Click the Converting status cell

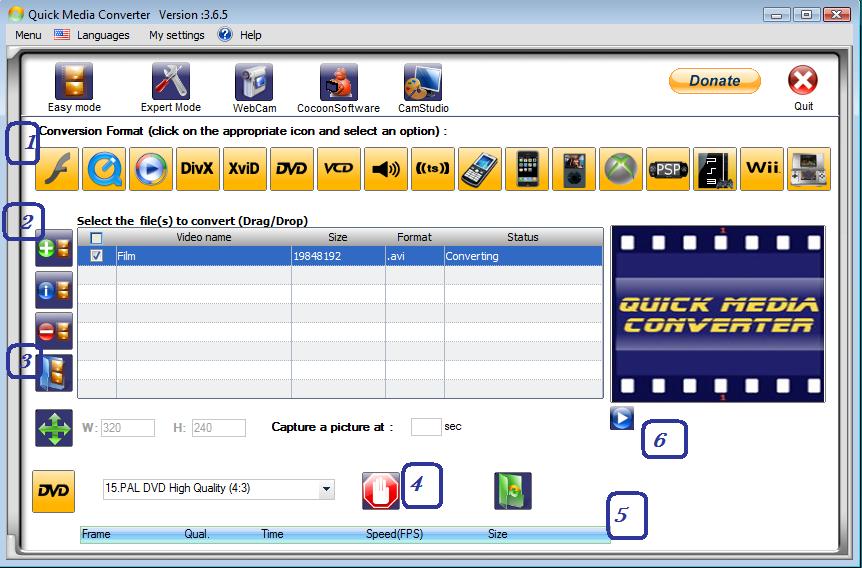pyautogui.click(x=523, y=256)
